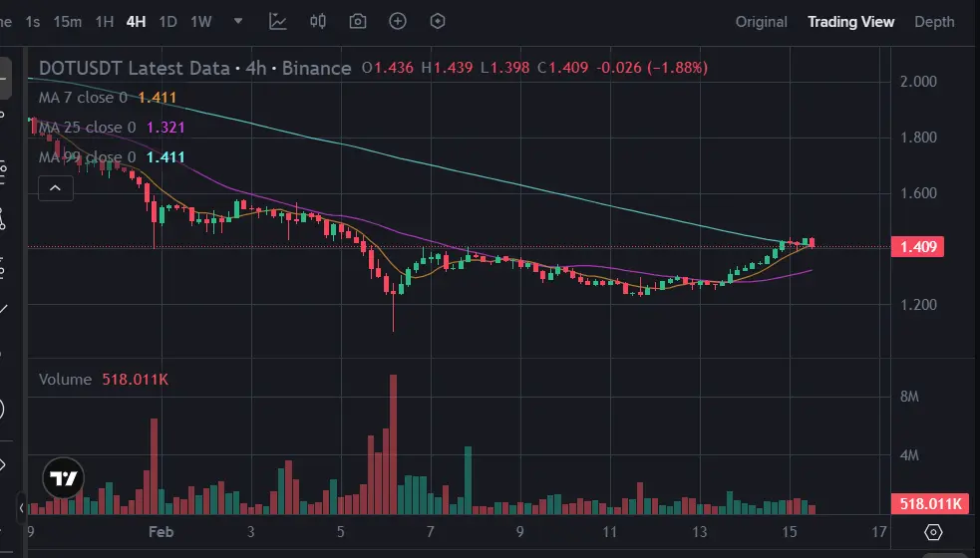Select the 1H timeframe
The height and width of the screenshot is (558, 980).
pyautogui.click(x=105, y=22)
